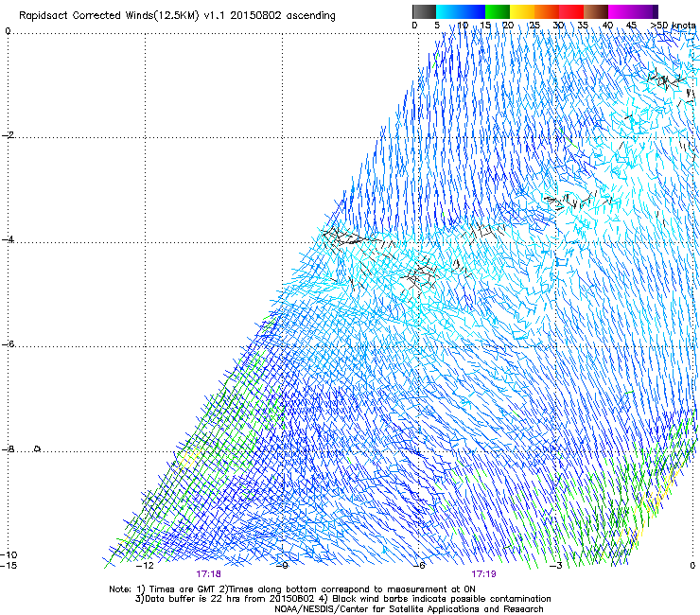Click the yellow 20-25 knots legend segment
The image size is (700, 615).
(x=522, y=11)
